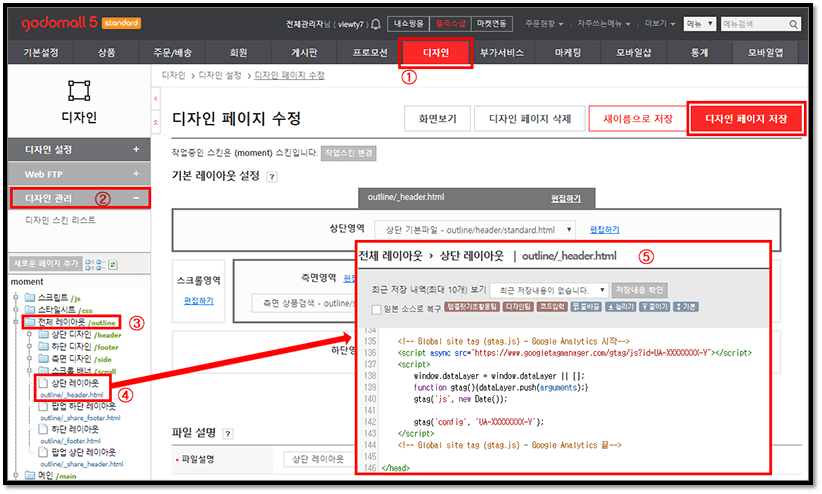Click the 하단 디자인 /footer folder icon
This screenshot has width=822, height=494.
pyautogui.click(x=44, y=347)
